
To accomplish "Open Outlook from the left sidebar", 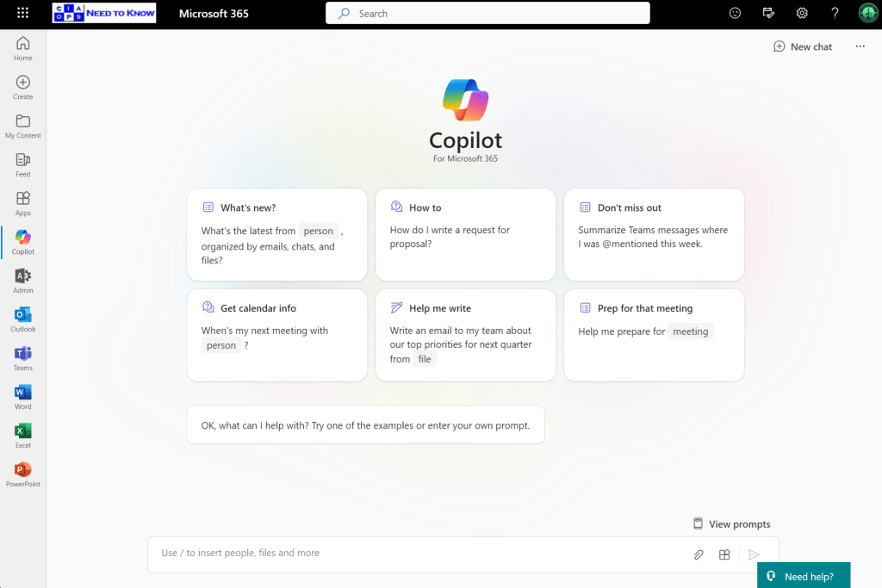I will pyautogui.click(x=23, y=319).
